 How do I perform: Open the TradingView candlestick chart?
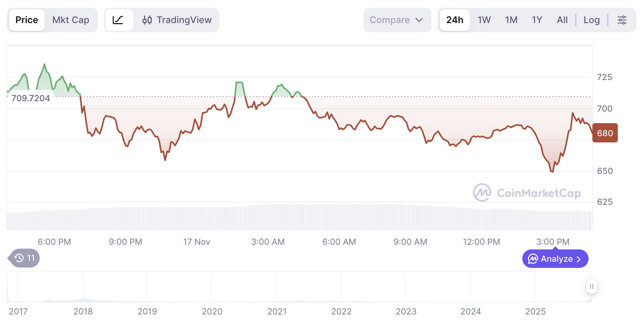pyautogui.click(x=177, y=20)
